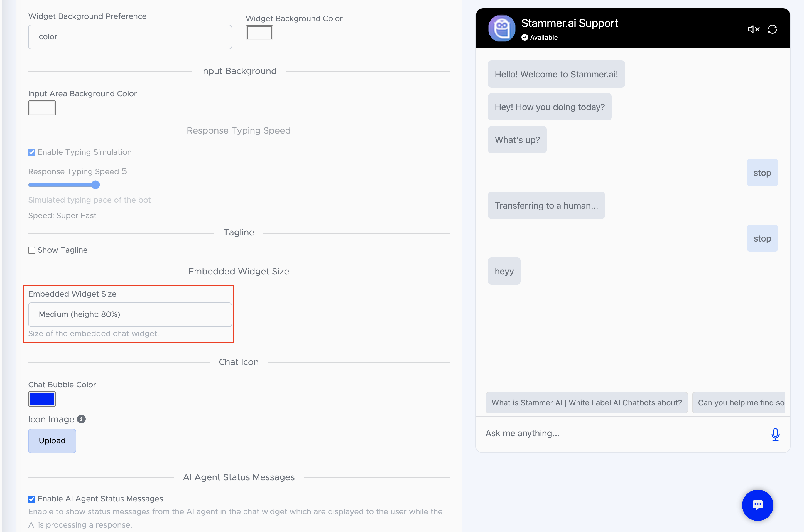Click the 'Chat Icon' section heading
The width and height of the screenshot is (804, 532).
(239, 362)
